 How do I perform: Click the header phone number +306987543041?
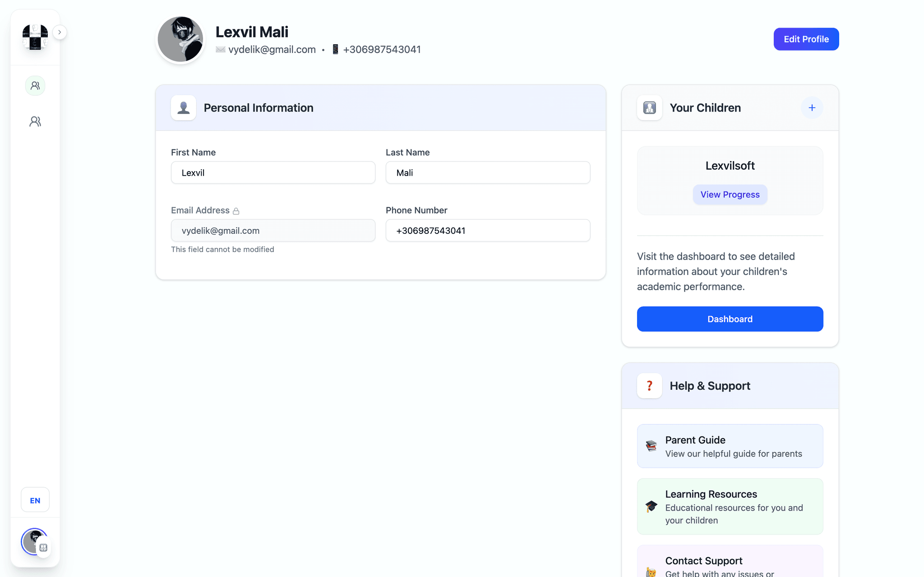coord(382,49)
